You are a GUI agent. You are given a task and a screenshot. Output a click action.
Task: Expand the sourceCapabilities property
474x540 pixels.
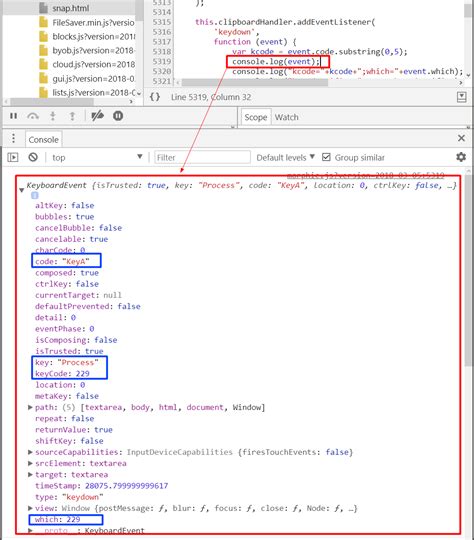point(30,452)
